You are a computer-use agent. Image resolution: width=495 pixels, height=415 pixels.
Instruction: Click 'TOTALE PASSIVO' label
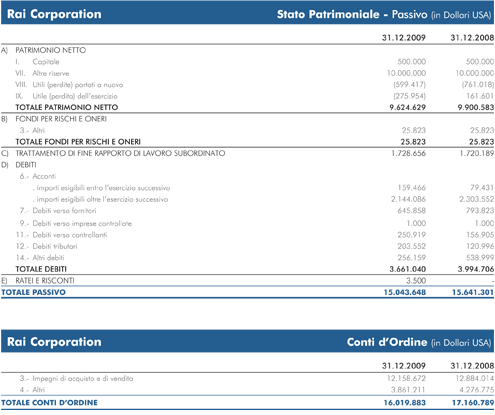[33, 292]
